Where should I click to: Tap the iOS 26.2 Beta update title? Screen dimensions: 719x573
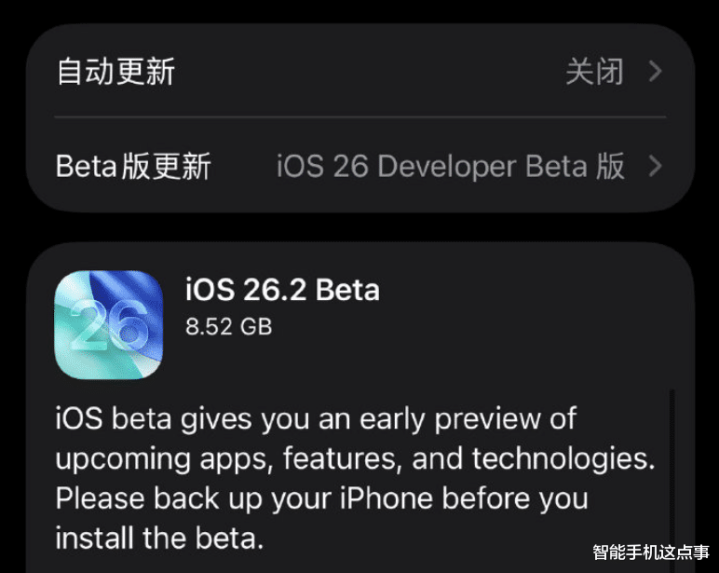[282, 290]
